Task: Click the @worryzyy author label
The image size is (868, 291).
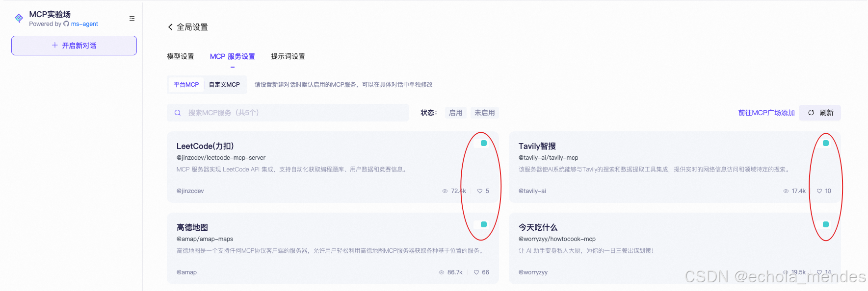Action: tap(533, 272)
